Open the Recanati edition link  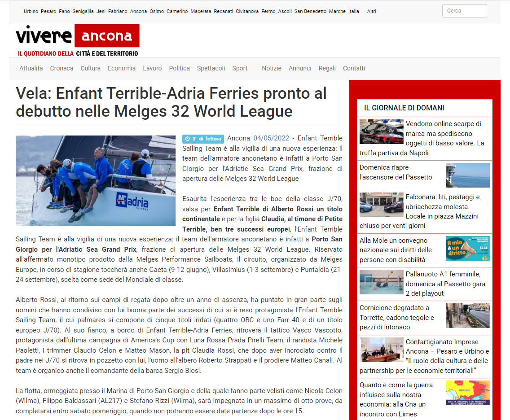click(224, 11)
